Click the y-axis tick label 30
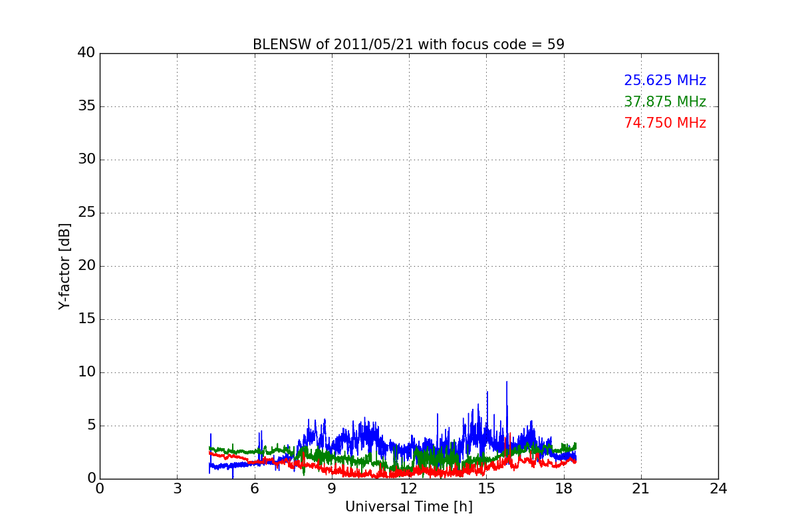 coord(86,160)
